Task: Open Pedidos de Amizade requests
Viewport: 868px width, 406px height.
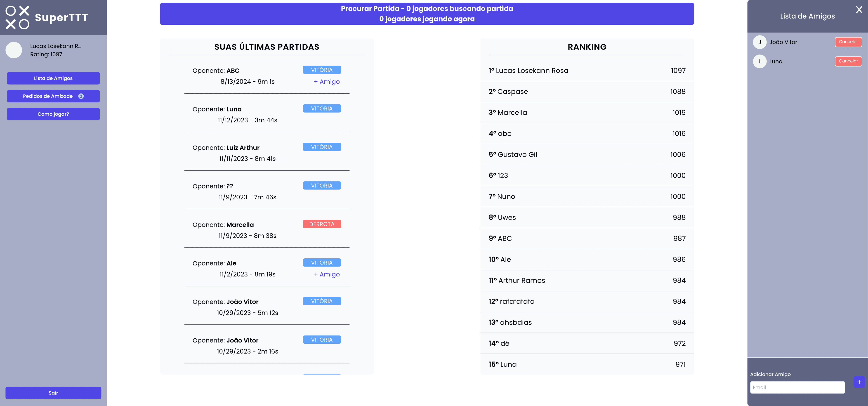Action: click(48, 96)
